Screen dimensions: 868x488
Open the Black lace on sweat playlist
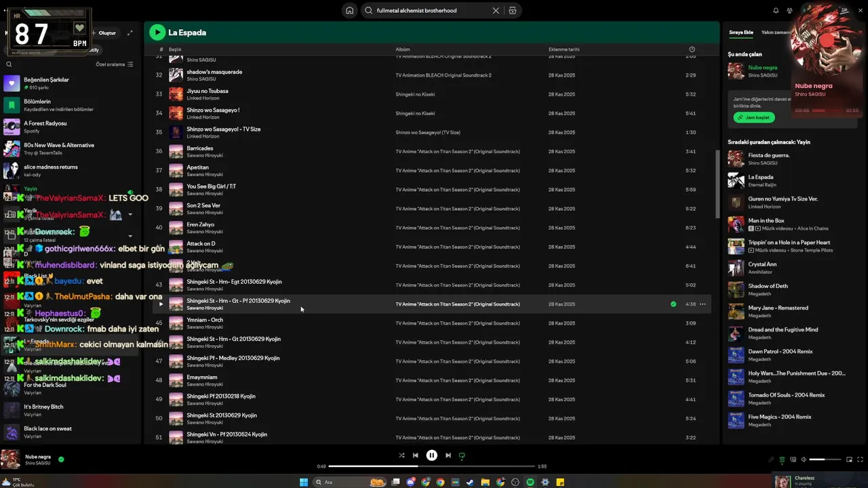pos(72,432)
